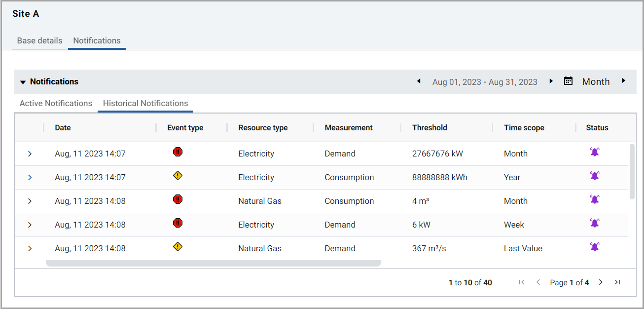
Task: Click red alarm icon in 6 kW row
Action: coord(178,223)
